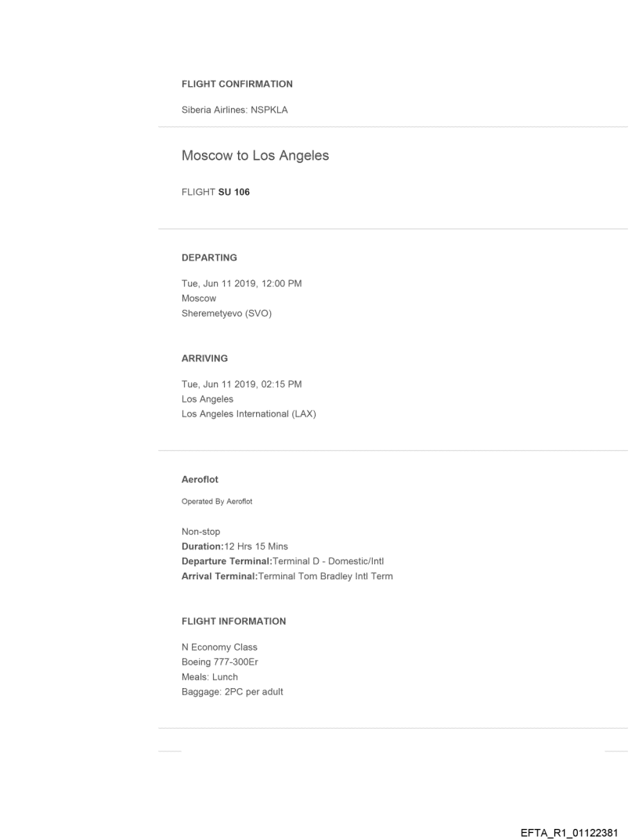Click the Operated By Aeroflot note
Viewport: 639px width, 840px height.
[x=217, y=501]
